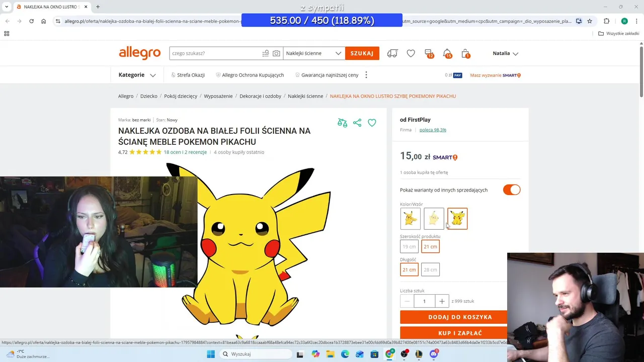Viewport: 644px width, 362px height.
Task: Add offer to favorites with heart icon
Action: click(372, 123)
